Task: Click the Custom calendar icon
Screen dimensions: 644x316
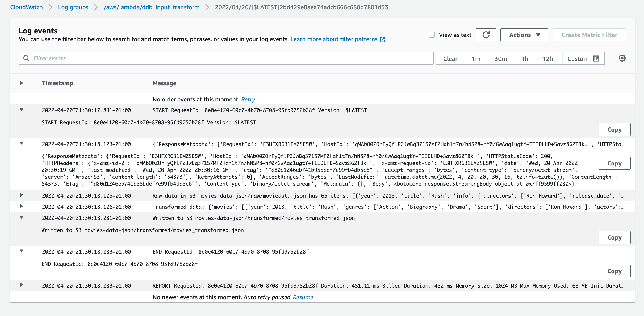Action: [x=596, y=59]
